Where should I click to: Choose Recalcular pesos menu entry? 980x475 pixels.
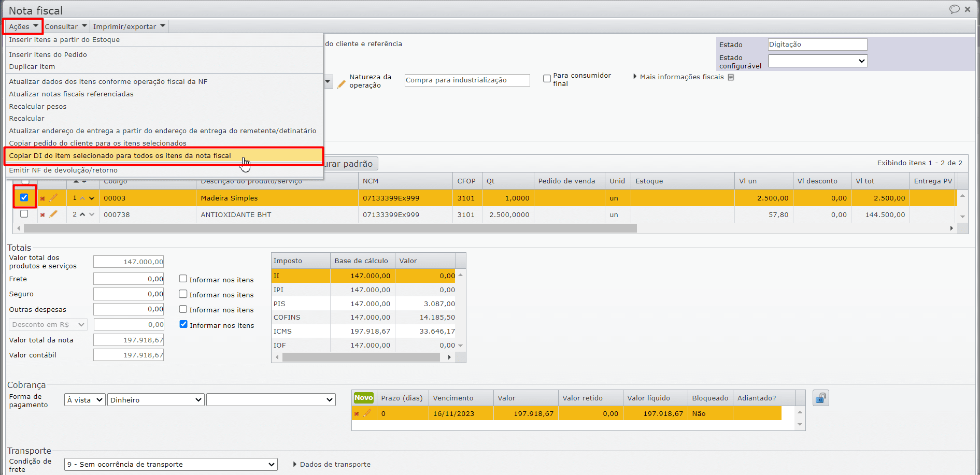[37, 107]
